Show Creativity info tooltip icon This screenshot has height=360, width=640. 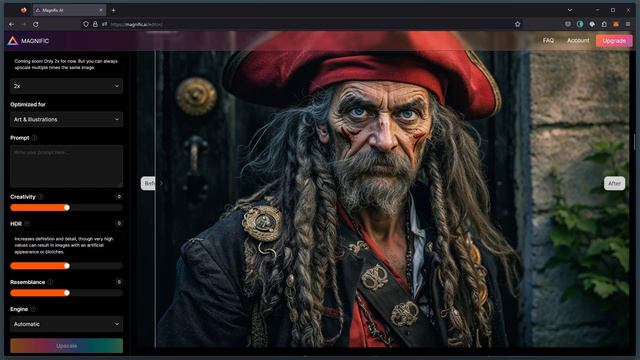[x=40, y=197]
